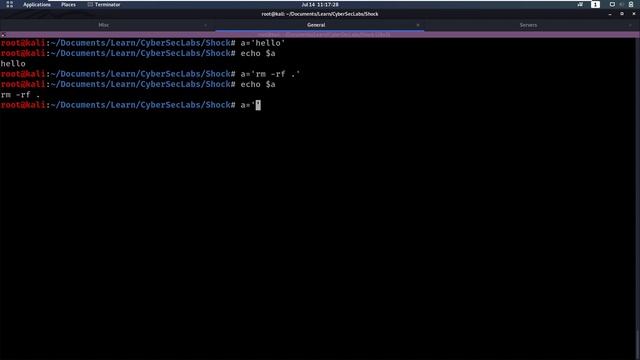Open the lock/power icon in system tray

coord(631,4)
